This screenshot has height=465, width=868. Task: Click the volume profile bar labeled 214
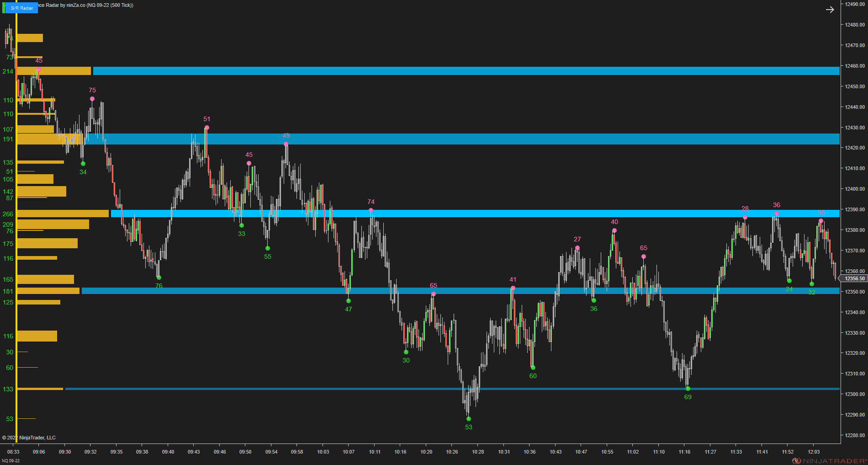click(x=54, y=71)
